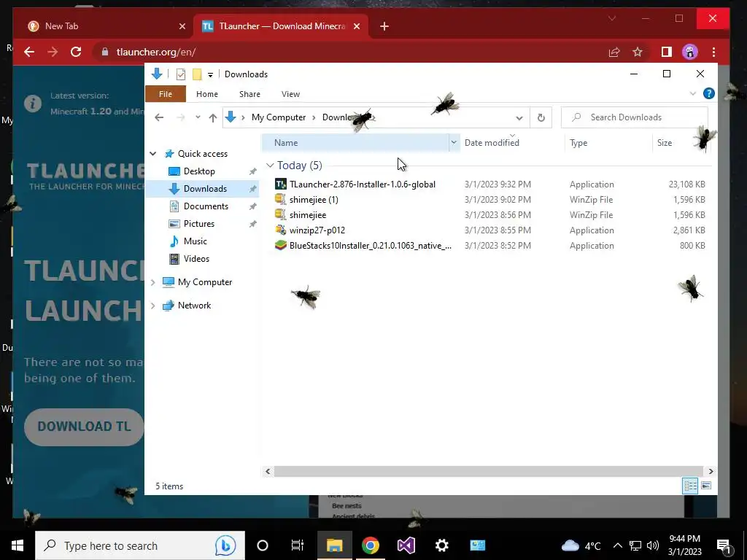Refresh the Downloads folder view

[x=541, y=117]
